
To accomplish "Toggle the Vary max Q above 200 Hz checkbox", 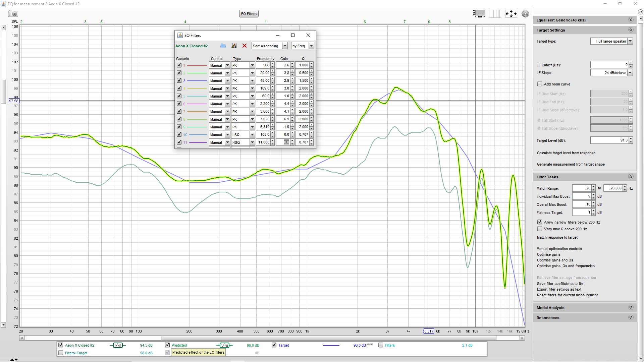I will 539,229.
